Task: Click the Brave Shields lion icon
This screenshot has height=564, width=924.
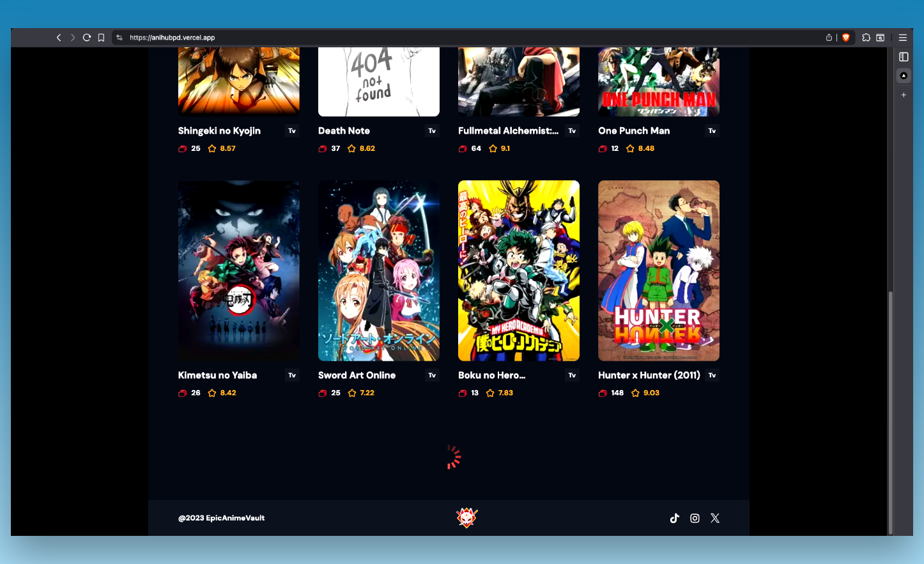Action: click(x=845, y=38)
